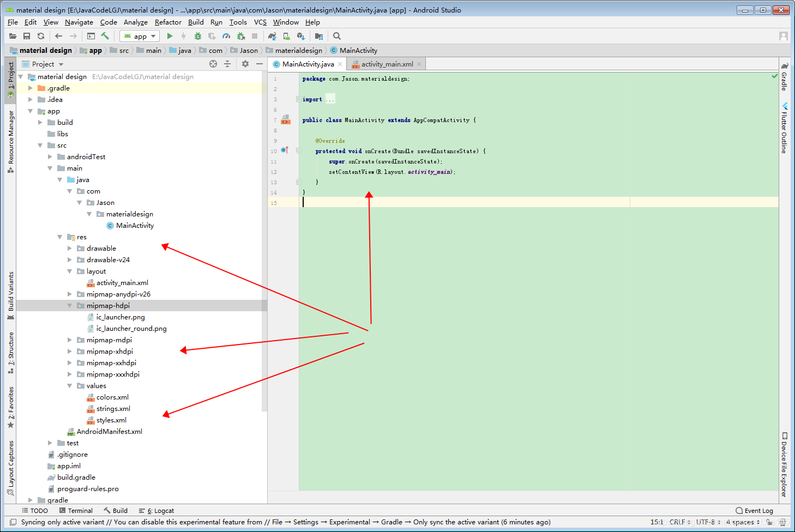Click the UTF-8 encoding status entry

(x=707, y=522)
